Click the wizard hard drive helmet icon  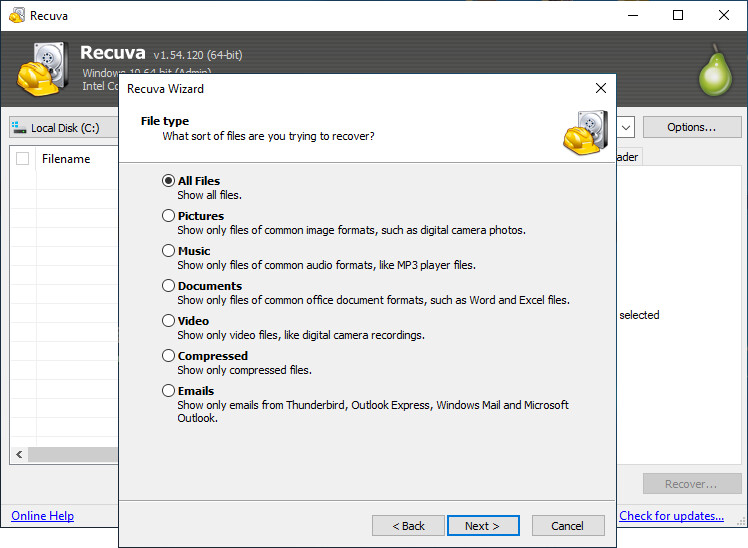585,133
